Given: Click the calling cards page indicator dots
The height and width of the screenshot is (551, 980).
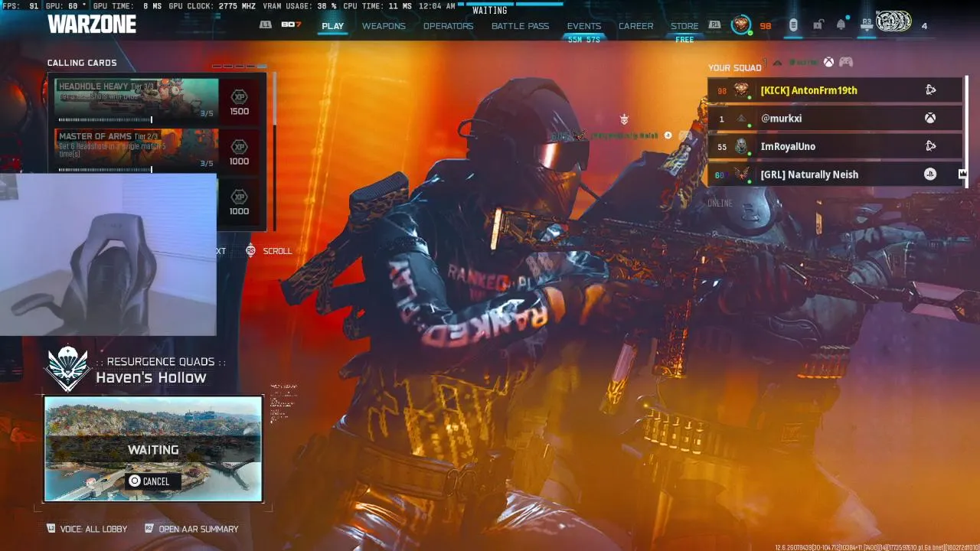Looking at the screenshot, I should pyautogui.click(x=240, y=66).
